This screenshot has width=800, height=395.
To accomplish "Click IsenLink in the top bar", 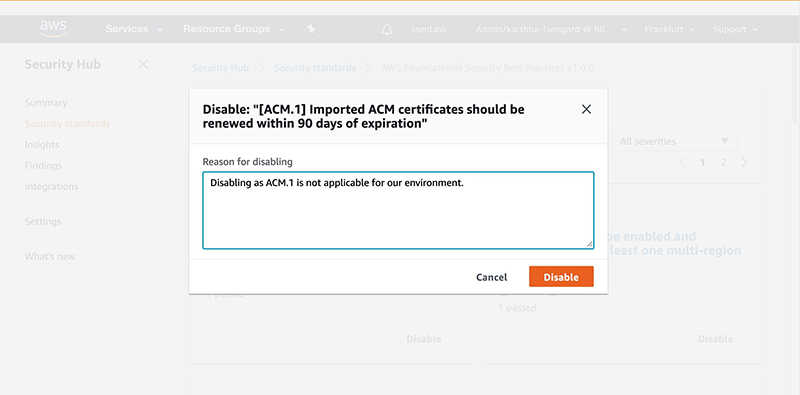I will (x=429, y=30).
